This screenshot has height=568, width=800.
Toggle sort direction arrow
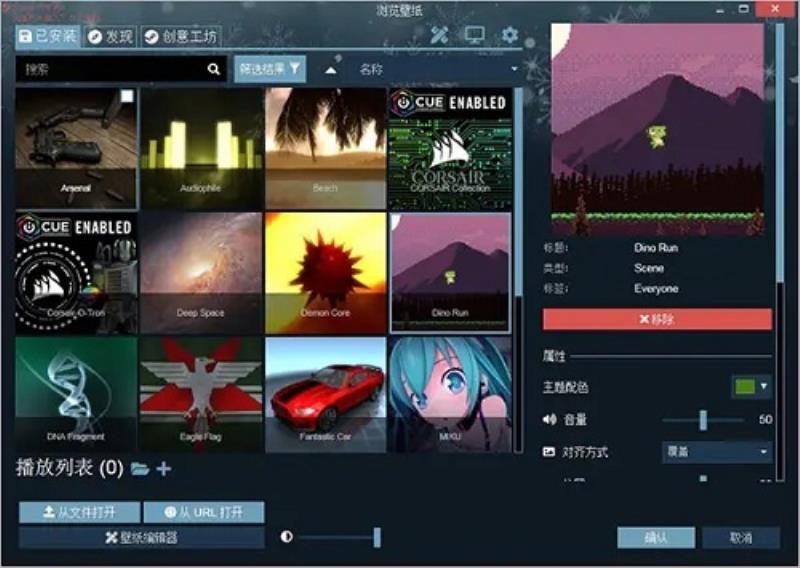331,70
